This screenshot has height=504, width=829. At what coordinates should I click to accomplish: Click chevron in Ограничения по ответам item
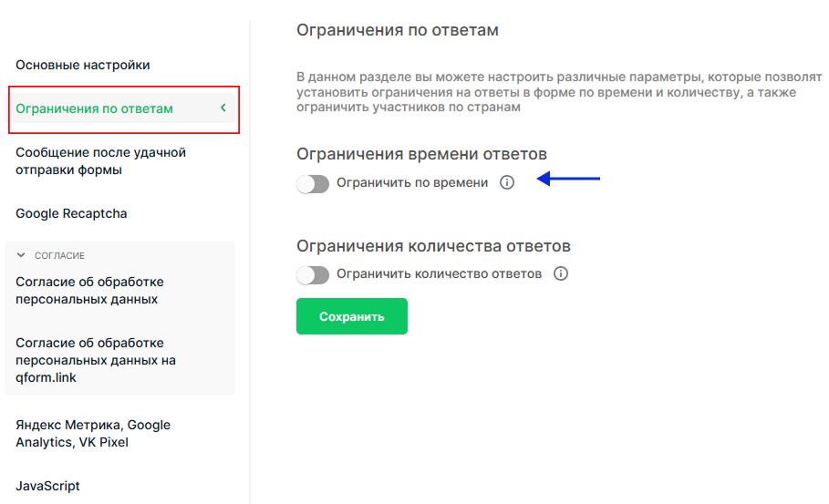(x=223, y=108)
